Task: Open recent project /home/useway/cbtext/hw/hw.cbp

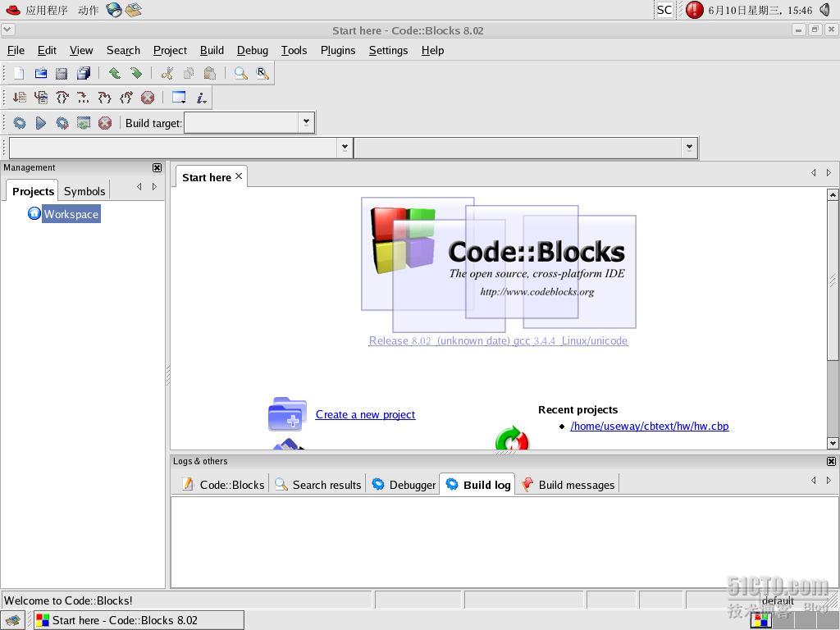Action: [650, 426]
